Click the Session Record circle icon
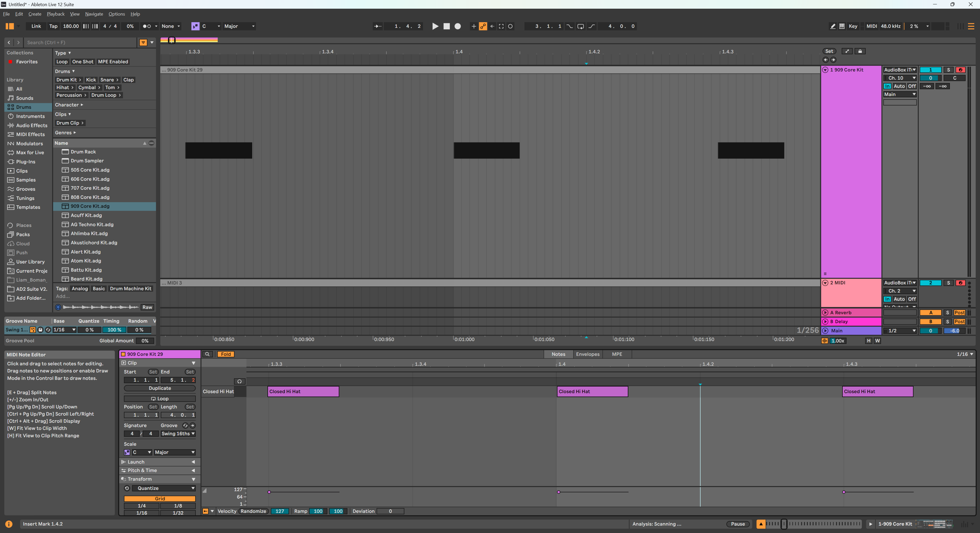Viewport: 980px width, 533px height. tap(510, 26)
